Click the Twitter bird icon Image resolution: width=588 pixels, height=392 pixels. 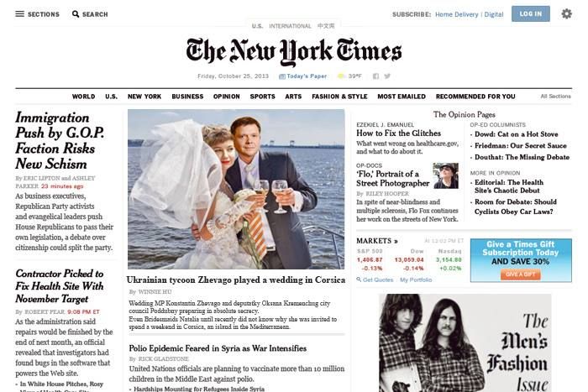point(387,76)
